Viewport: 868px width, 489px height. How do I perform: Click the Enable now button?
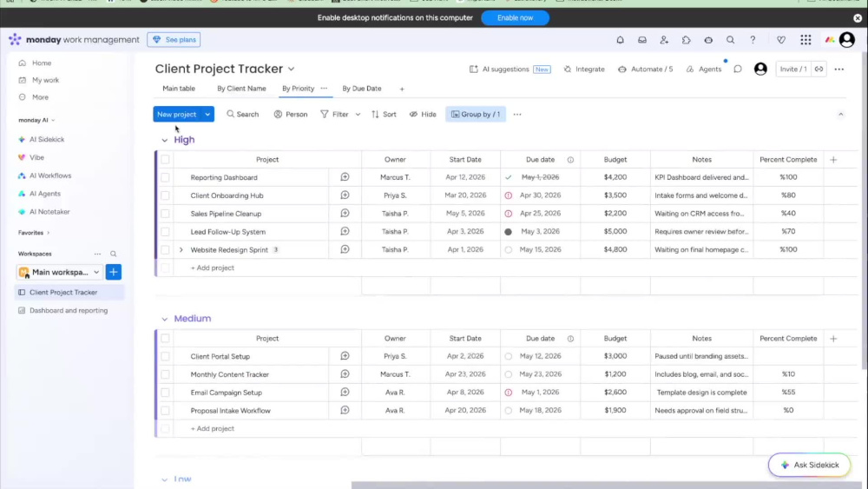[x=515, y=17]
